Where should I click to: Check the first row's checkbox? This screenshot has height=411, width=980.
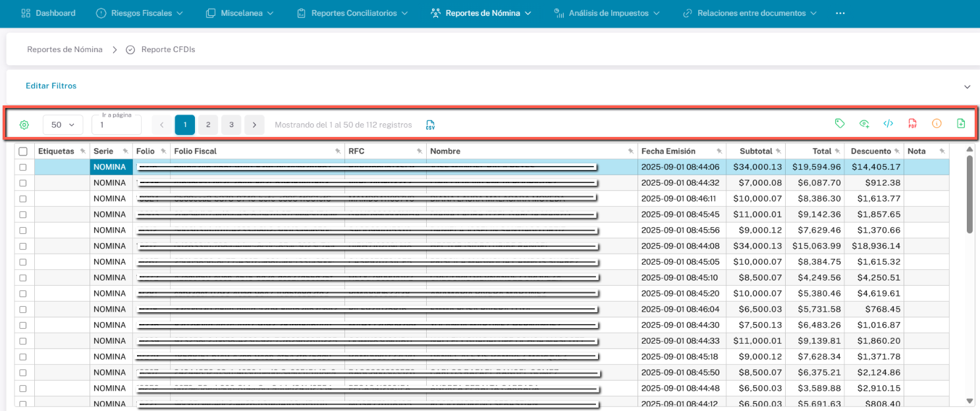pos(23,167)
